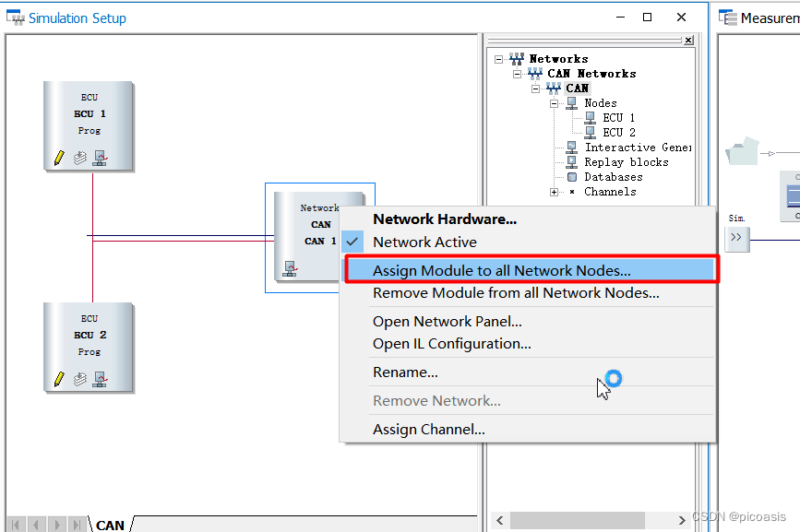
Task: Toggle the Network Active checkmark
Action: [x=352, y=242]
